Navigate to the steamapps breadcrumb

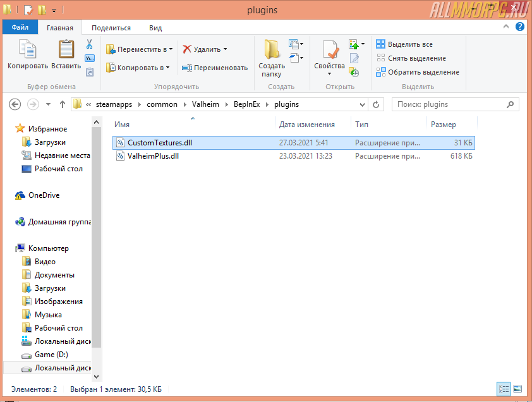(114, 104)
